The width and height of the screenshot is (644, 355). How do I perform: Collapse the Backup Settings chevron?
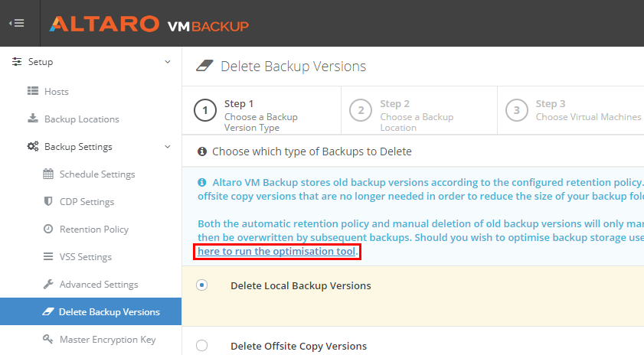coord(168,147)
